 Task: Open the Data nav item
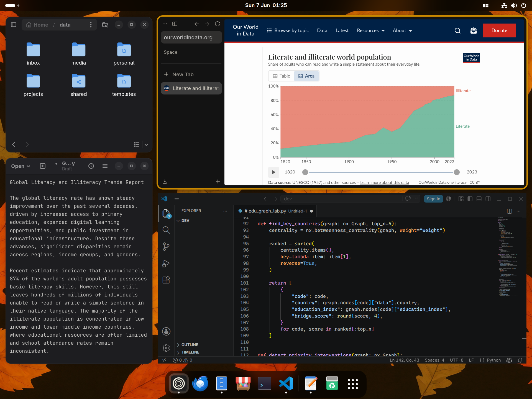point(322,30)
